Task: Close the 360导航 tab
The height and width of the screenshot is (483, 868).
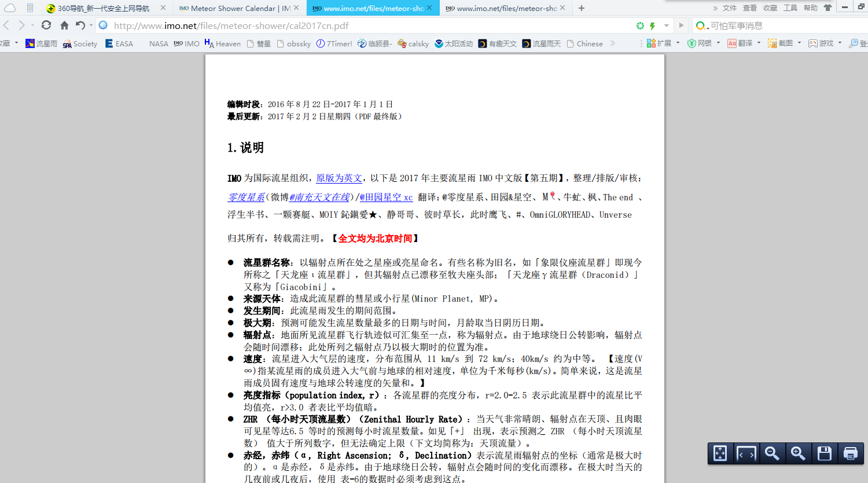Action: [163, 8]
